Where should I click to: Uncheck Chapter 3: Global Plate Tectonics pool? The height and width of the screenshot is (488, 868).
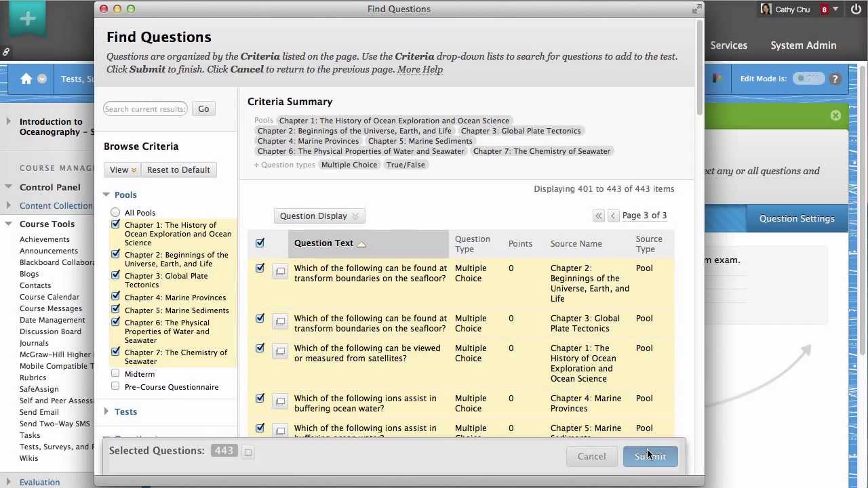(x=115, y=275)
